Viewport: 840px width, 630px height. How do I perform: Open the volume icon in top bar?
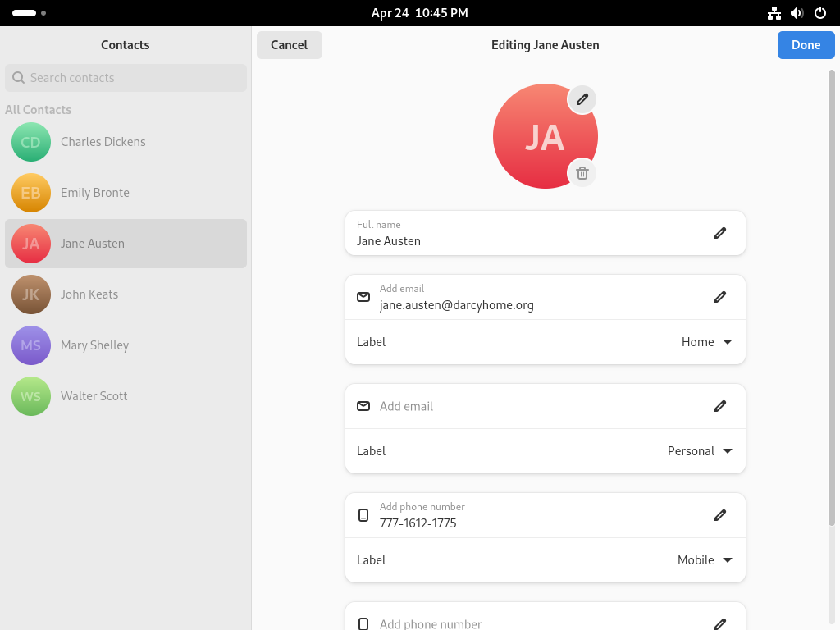click(x=797, y=13)
